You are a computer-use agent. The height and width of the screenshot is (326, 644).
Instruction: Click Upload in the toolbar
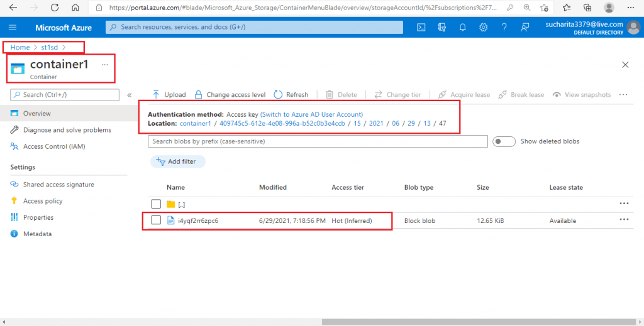click(x=169, y=95)
